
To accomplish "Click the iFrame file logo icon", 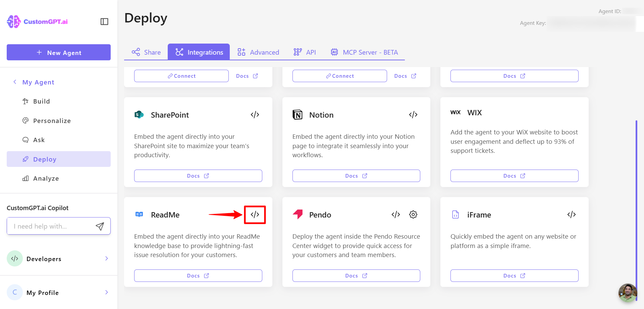I will tap(455, 214).
